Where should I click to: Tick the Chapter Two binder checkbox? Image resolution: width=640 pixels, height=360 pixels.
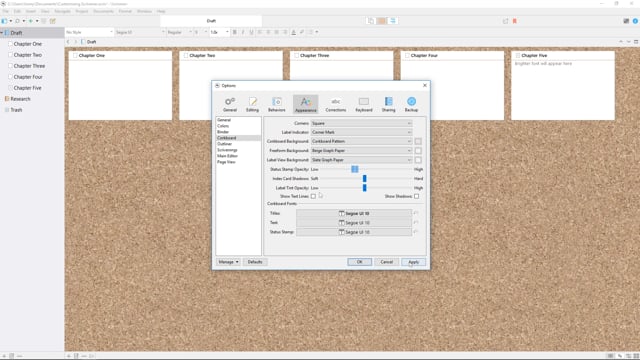click(x=11, y=55)
